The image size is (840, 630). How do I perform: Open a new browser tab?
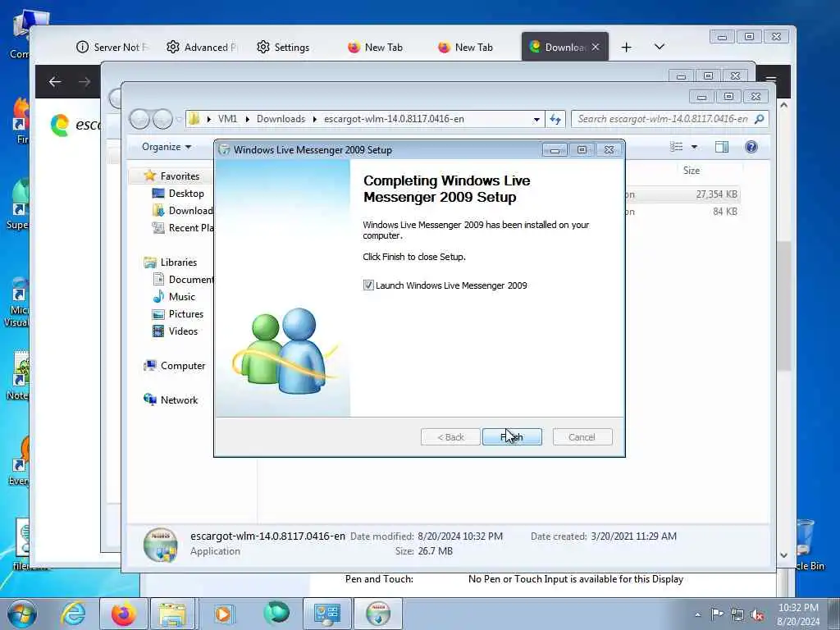626,47
